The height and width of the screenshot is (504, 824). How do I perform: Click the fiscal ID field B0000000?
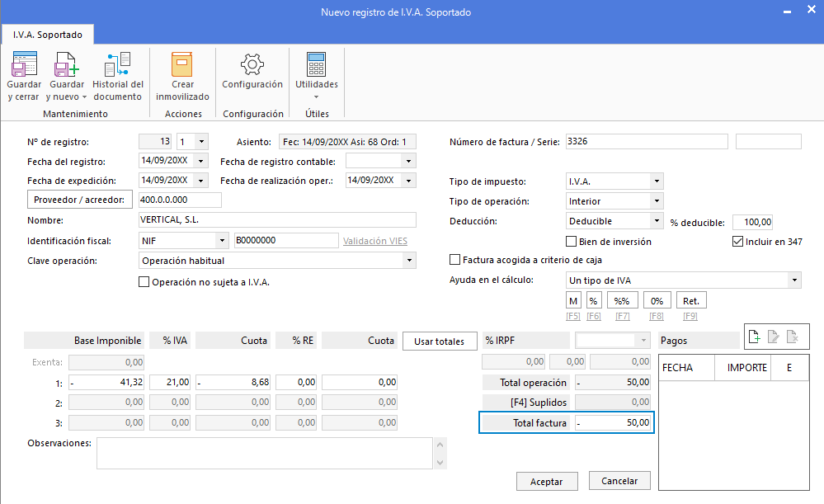(x=286, y=240)
